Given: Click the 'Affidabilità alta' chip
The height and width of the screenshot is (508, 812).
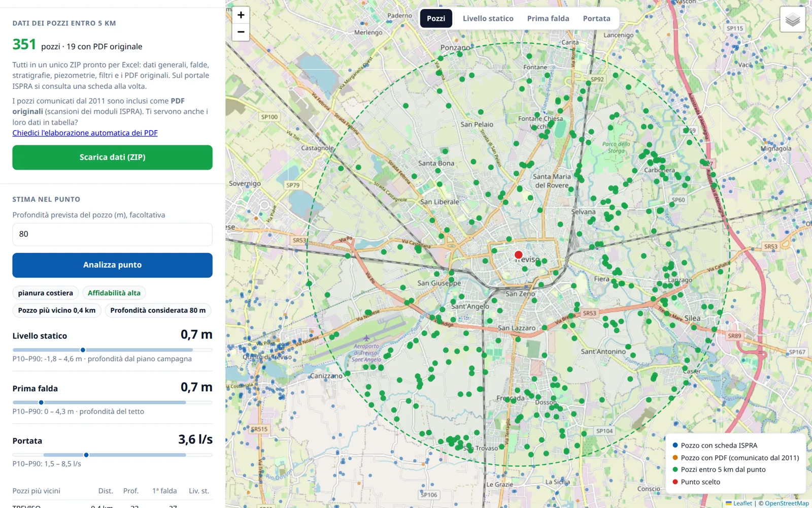Looking at the screenshot, I should pos(114,293).
